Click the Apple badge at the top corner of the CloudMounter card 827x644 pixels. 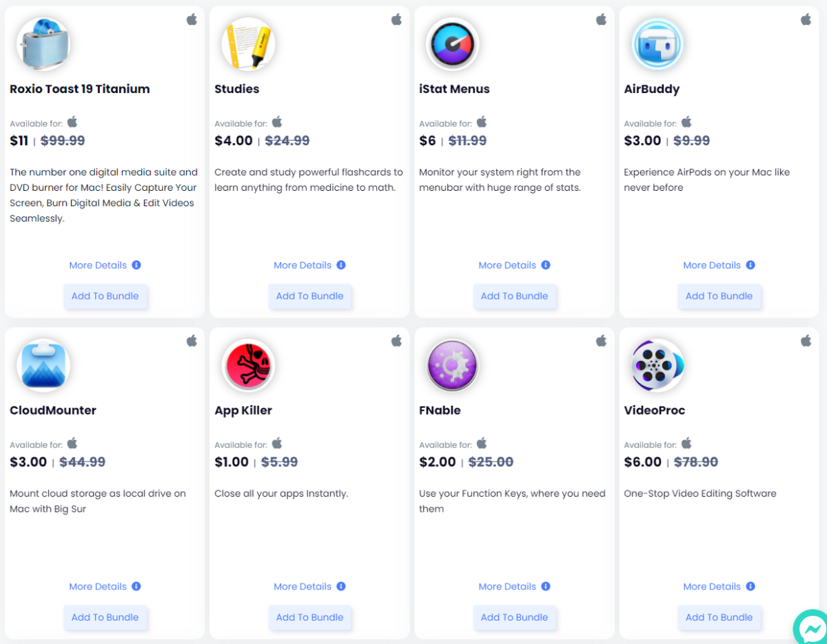coord(192,340)
